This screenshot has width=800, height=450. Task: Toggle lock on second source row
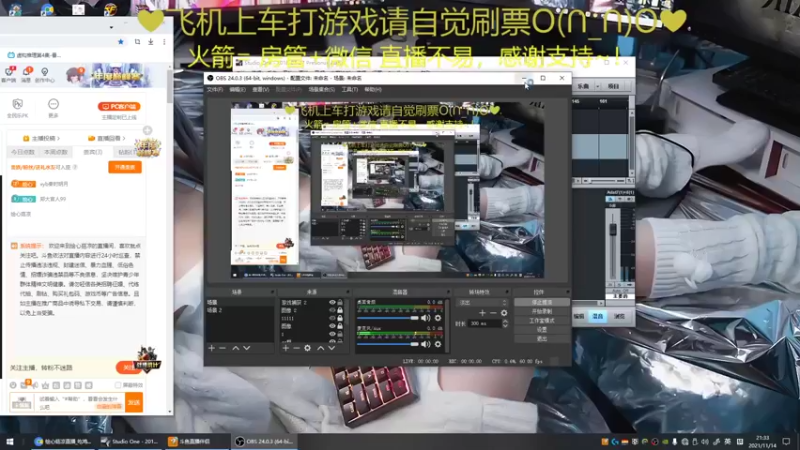(340, 310)
